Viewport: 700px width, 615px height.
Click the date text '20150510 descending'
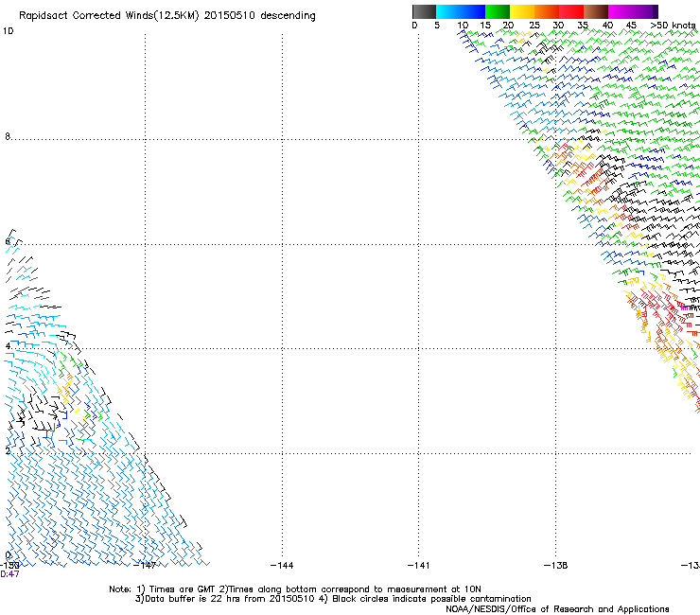click(260, 16)
